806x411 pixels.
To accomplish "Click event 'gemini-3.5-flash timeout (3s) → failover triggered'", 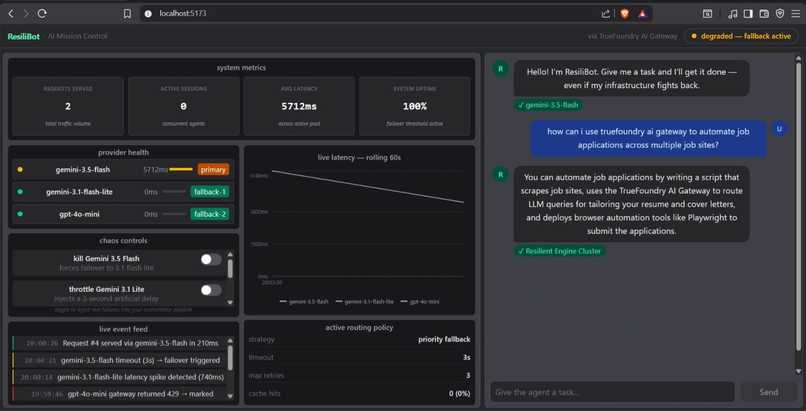I will point(118,360).
